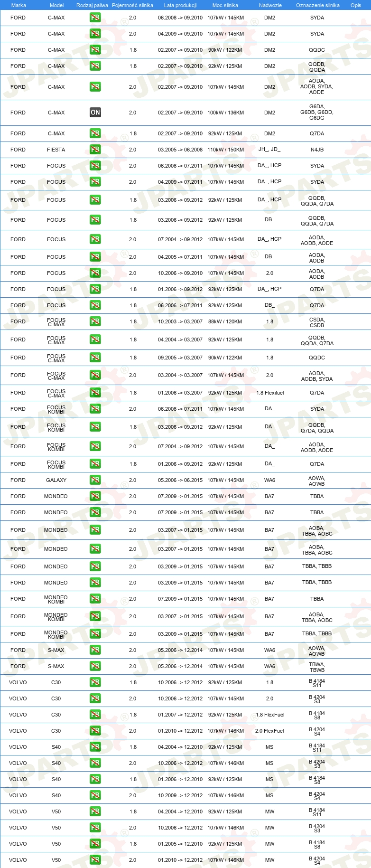Click the TBWA, TBWB engine code cell

(x=317, y=667)
